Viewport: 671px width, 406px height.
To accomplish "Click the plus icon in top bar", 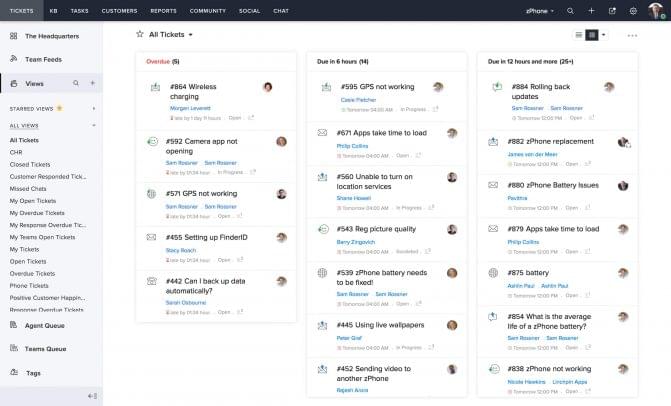I will pos(591,11).
